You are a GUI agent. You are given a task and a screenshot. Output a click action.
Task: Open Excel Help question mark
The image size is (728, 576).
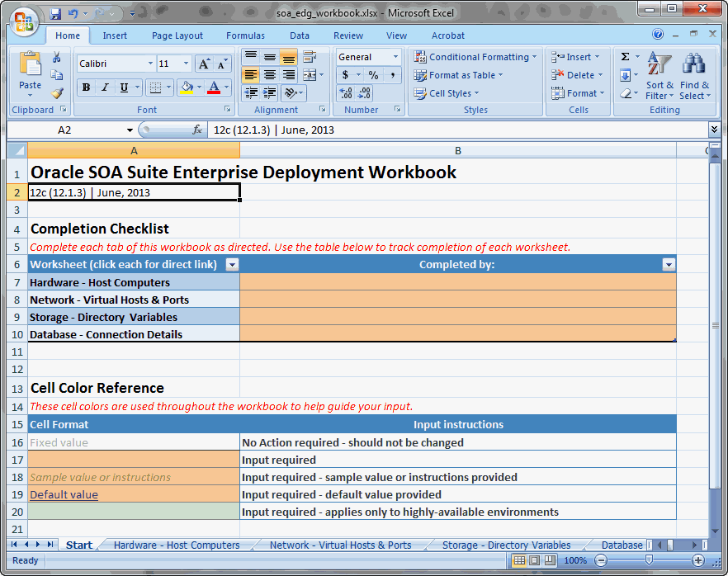point(657,34)
